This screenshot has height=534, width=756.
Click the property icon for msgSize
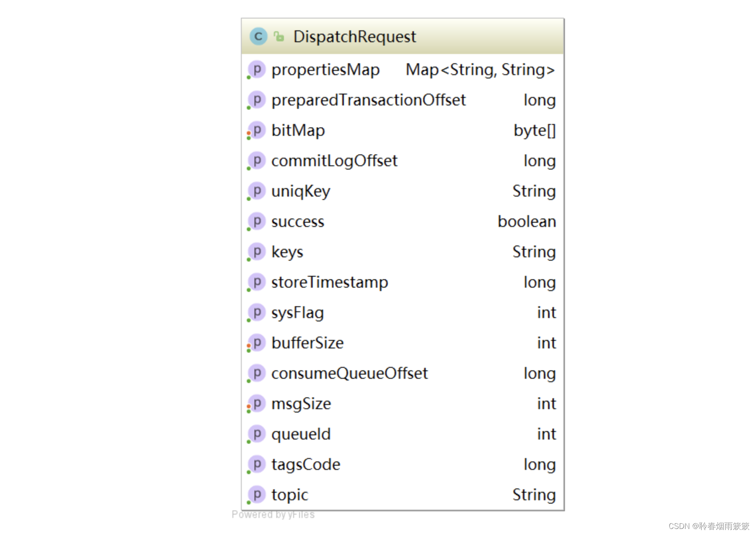256,404
